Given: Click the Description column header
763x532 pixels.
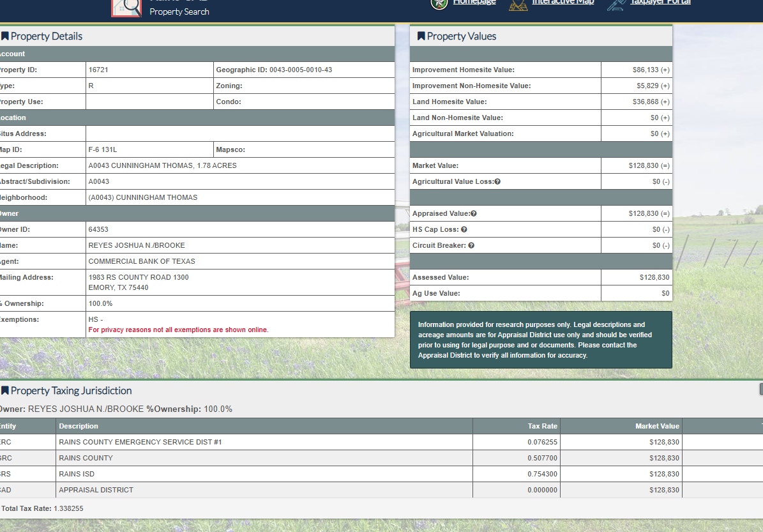Looking at the screenshot, I should tap(79, 426).
